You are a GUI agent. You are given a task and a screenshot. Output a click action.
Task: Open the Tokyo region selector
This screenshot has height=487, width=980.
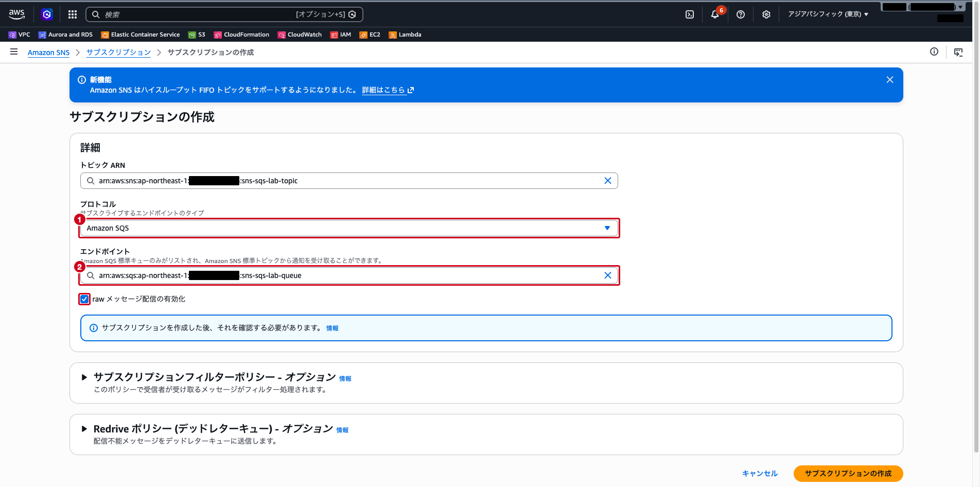[828, 14]
